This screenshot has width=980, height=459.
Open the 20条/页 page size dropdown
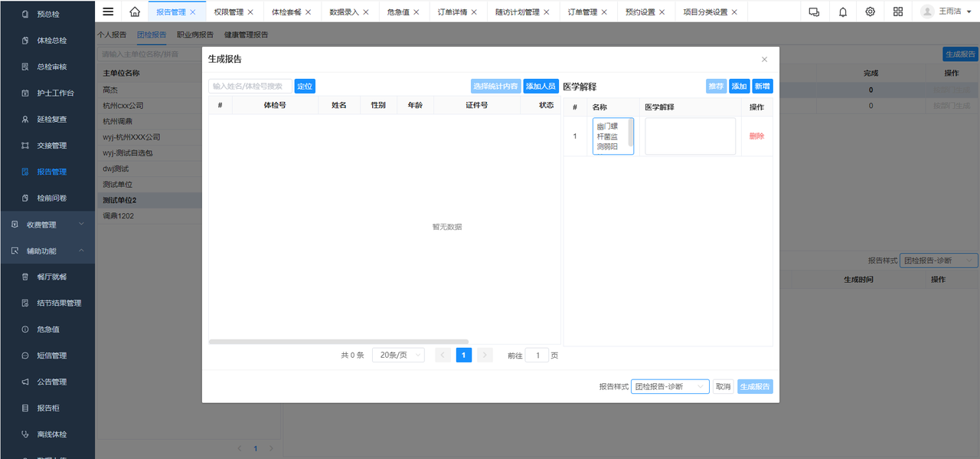tap(398, 356)
